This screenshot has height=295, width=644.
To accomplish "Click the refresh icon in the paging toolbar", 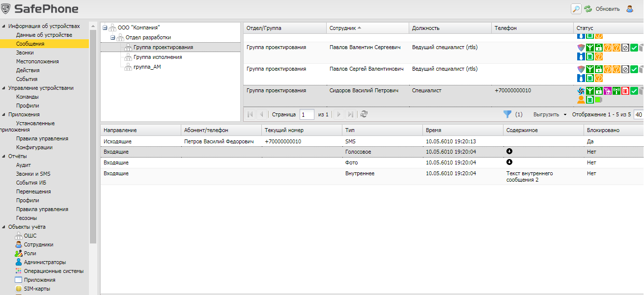I will (364, 114).
